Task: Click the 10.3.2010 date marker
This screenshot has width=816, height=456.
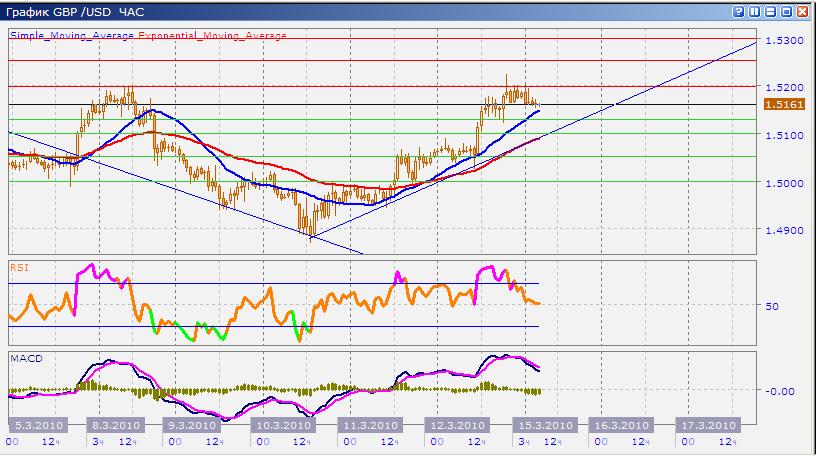Action: point(277,423)
